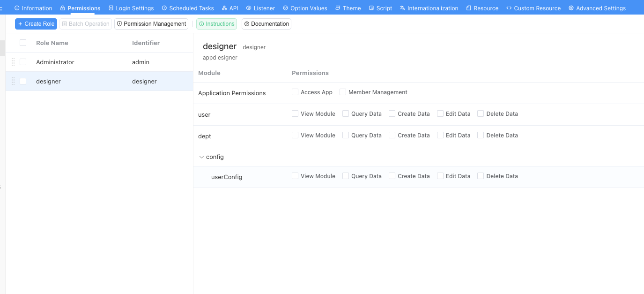The image size is (644, 294).
Task: Click the hamburger menu icon at top left
Action: click(1, 8)
